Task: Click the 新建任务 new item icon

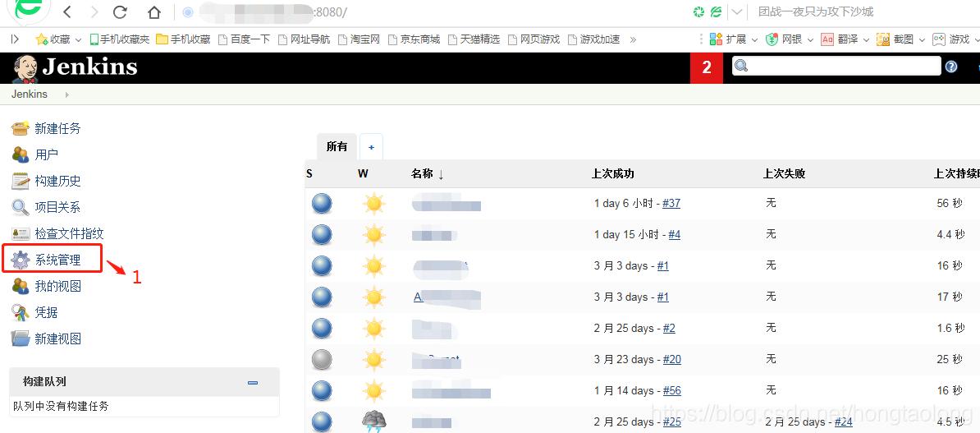Action: (x=21, y=128)
